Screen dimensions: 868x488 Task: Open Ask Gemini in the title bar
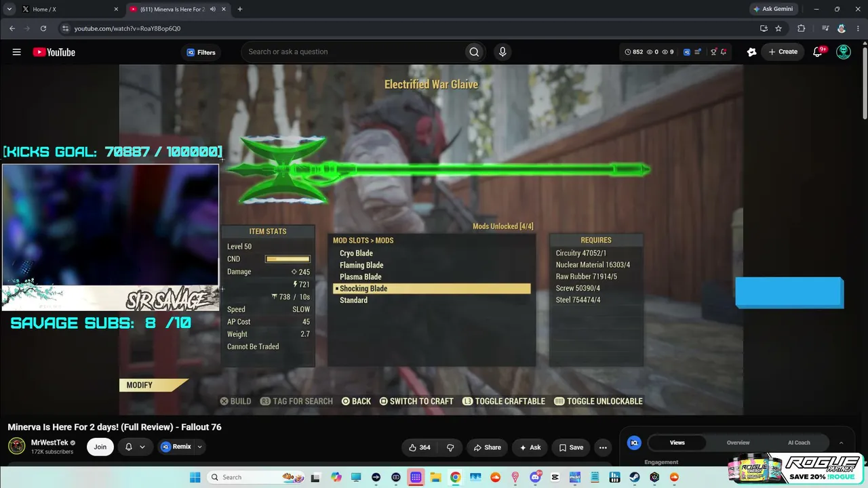coord(773,9)
